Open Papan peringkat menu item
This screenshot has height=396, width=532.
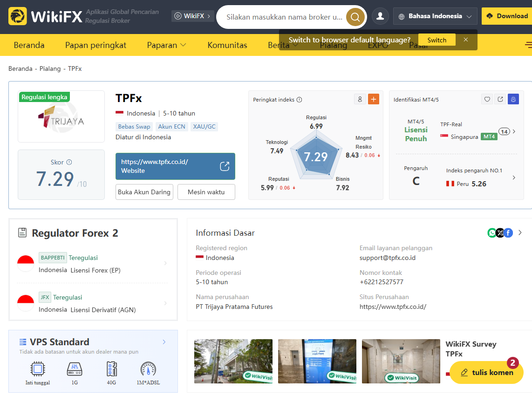click(95, 45)
